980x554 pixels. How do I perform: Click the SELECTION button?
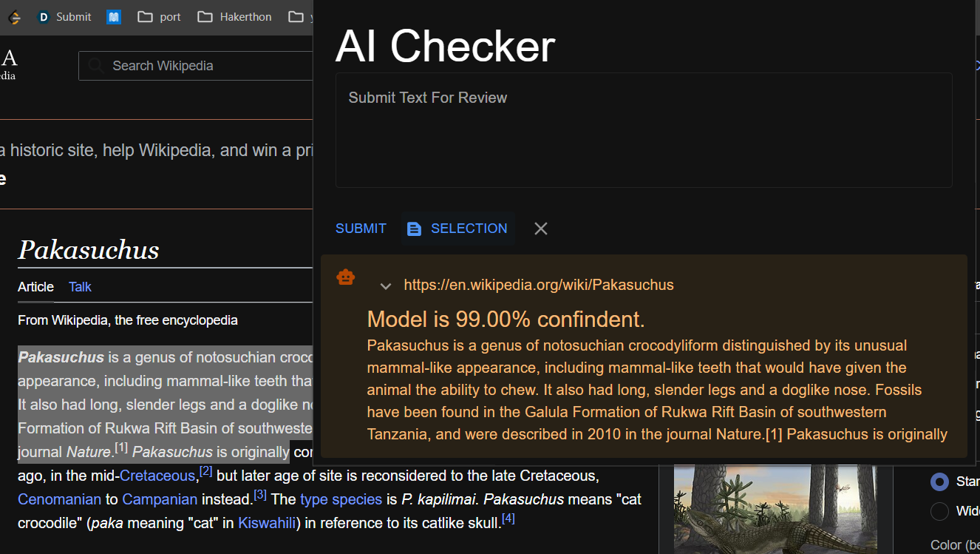click(x=458, y=229)
